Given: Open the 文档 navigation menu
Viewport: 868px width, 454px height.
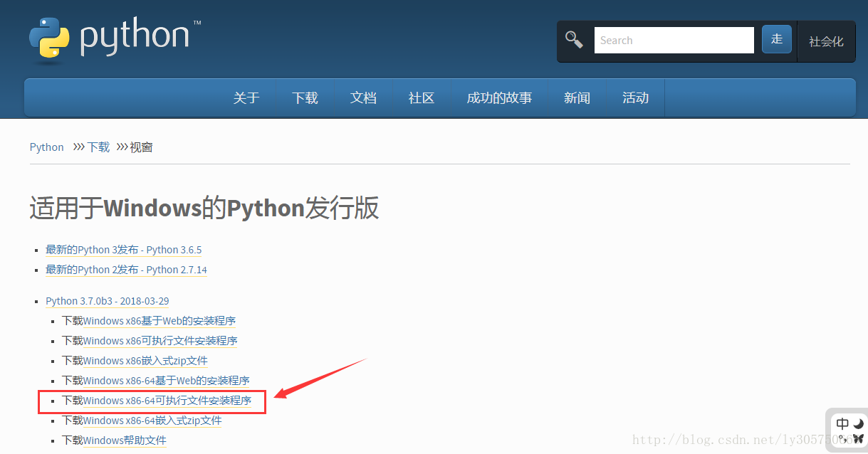Looking at the screenshot, I should (363, 97).
